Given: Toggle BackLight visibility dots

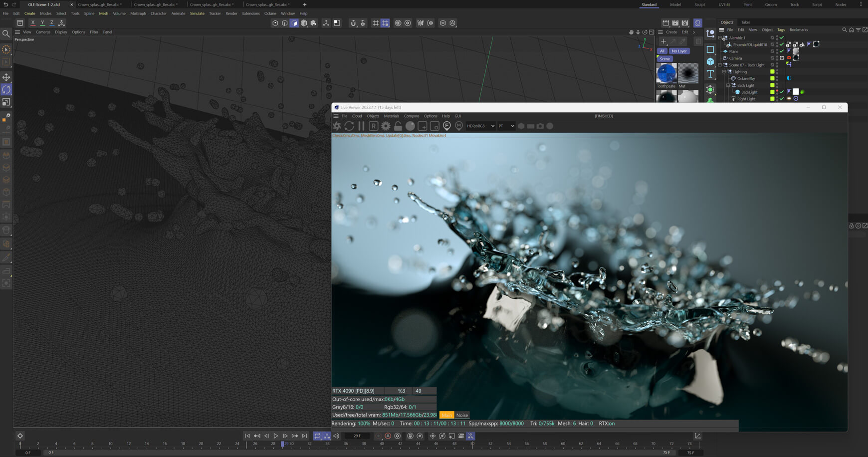Looking at the screenshot, I should pos(777,92).
